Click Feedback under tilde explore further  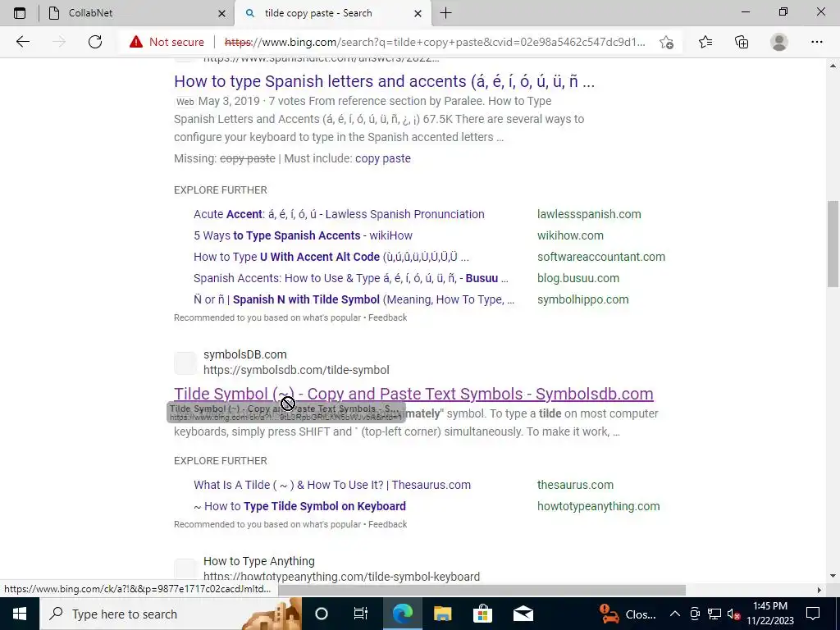click(x=387, y=524)
